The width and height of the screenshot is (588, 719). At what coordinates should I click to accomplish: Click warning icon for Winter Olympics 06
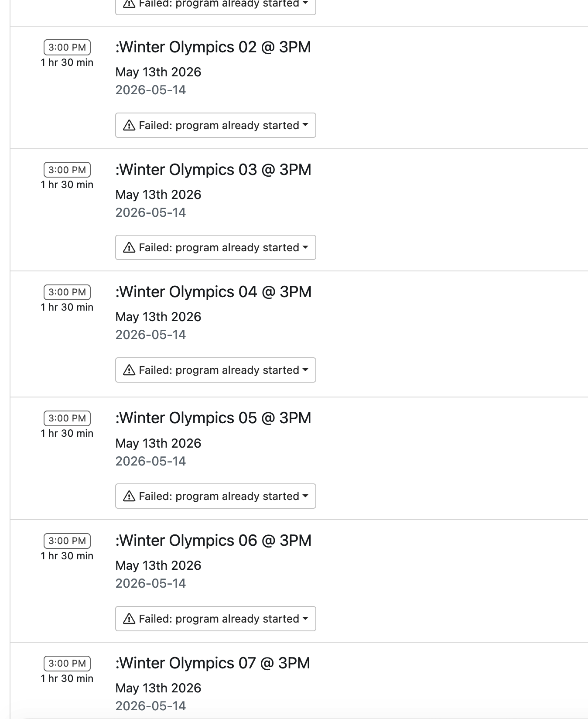point(129,619)
